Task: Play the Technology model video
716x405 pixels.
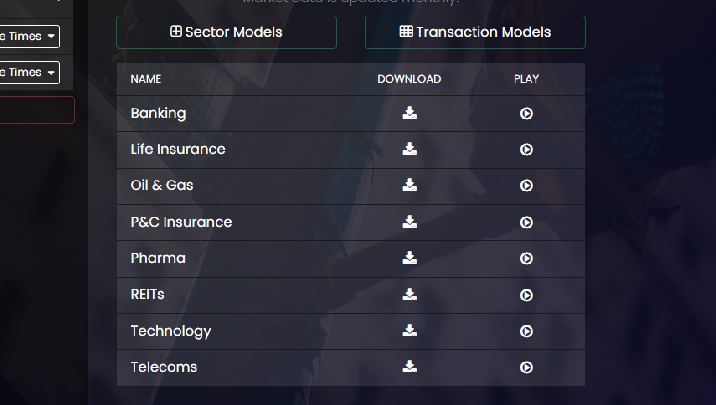Action: [x=526, y=331]
